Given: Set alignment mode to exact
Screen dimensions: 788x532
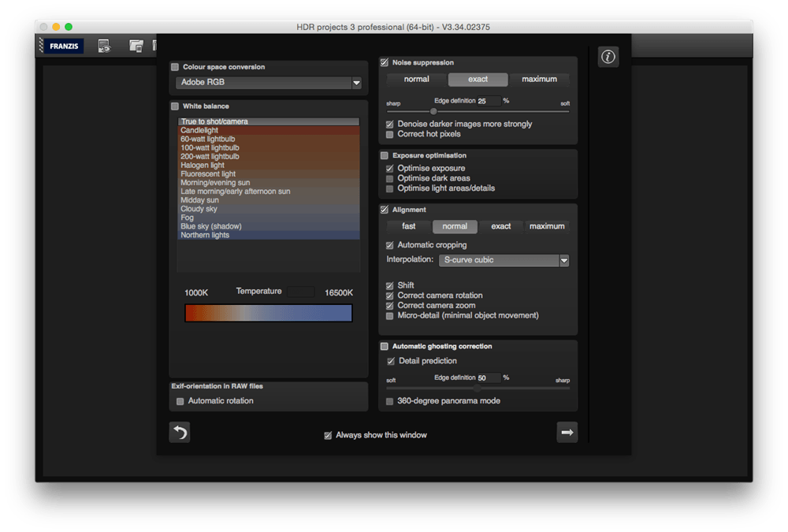Looking at the screenshot, I should (501, 226).
